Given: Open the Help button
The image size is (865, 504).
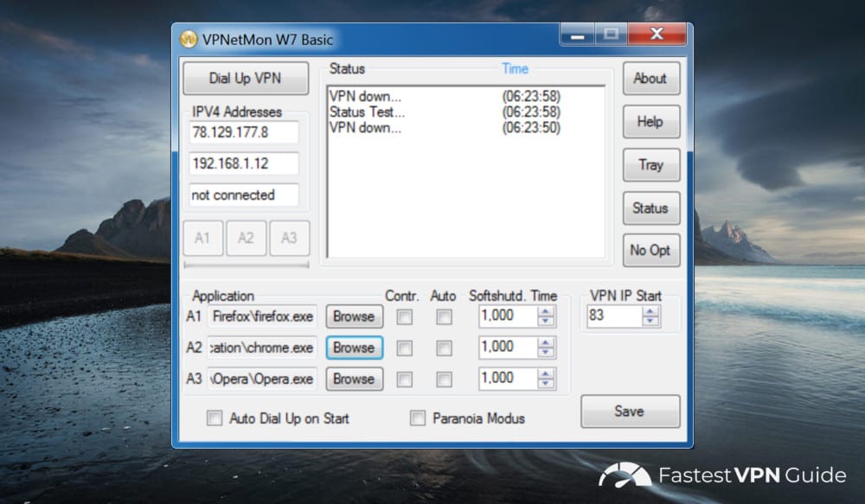Looking at the screenshot, I should tap(651, 121).
